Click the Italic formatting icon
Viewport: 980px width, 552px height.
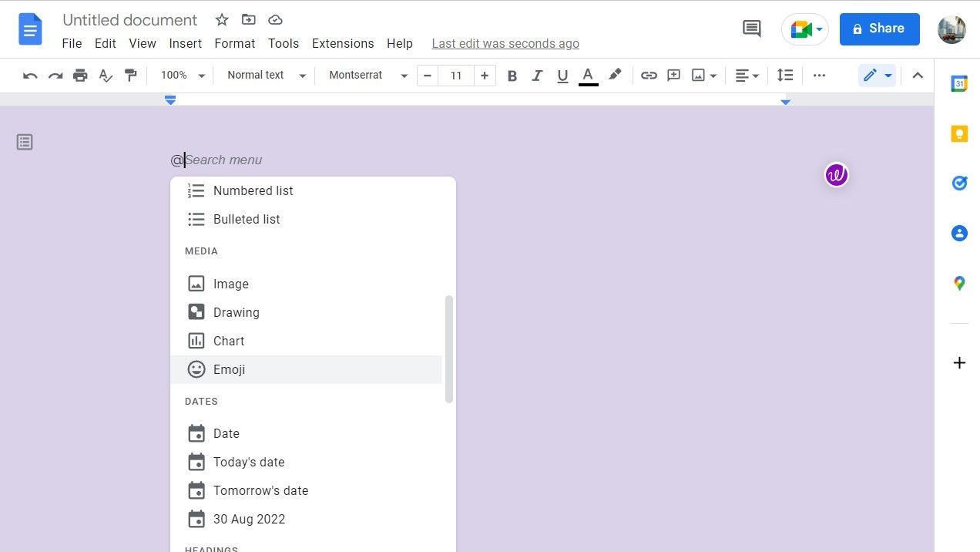(537, 75)
